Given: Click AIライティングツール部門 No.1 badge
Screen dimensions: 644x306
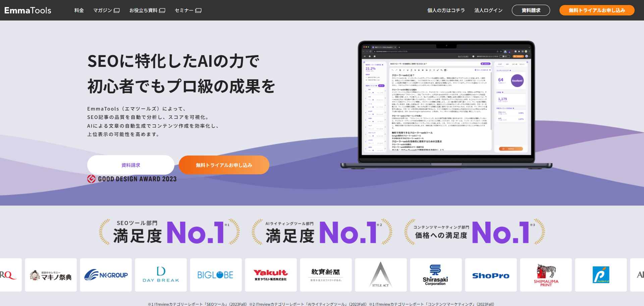Looking at the screenshot, I should pyautogui.click(x=322, y=232).
